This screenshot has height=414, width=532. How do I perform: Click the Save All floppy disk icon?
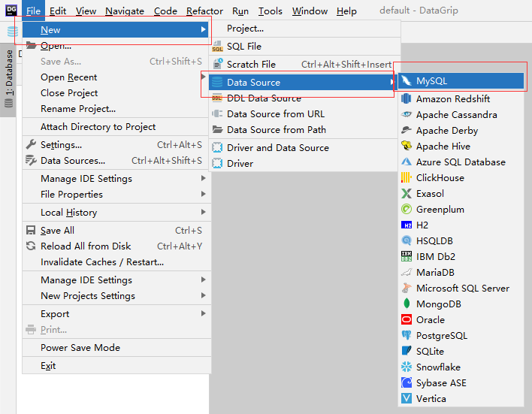(31, 231)
